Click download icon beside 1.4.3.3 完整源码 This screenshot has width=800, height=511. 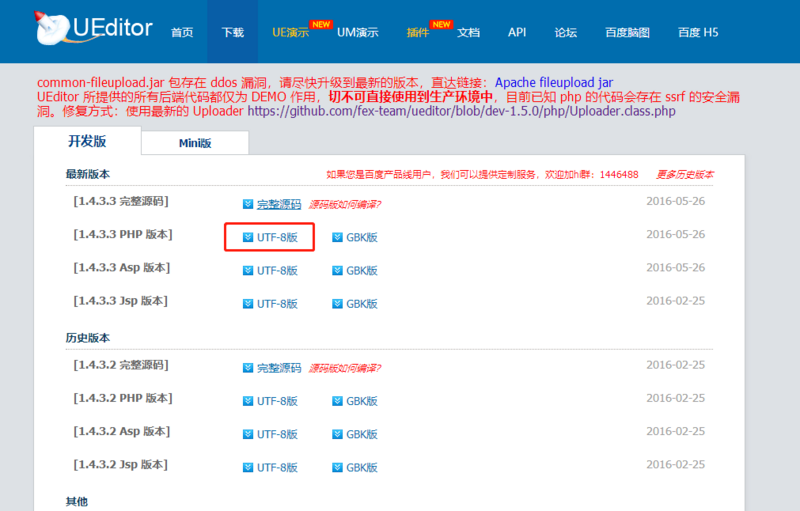pyautogui.click(x=248, y=204)
